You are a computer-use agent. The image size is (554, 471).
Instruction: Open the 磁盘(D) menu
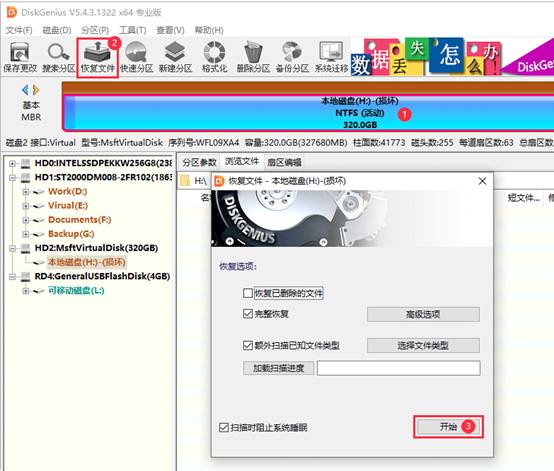57,30
